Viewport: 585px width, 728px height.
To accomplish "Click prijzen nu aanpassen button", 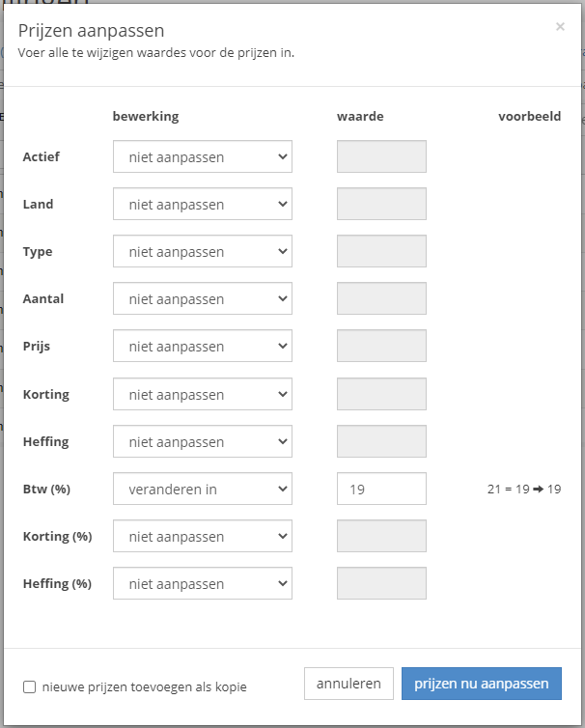I will click(x=482, y=684).
